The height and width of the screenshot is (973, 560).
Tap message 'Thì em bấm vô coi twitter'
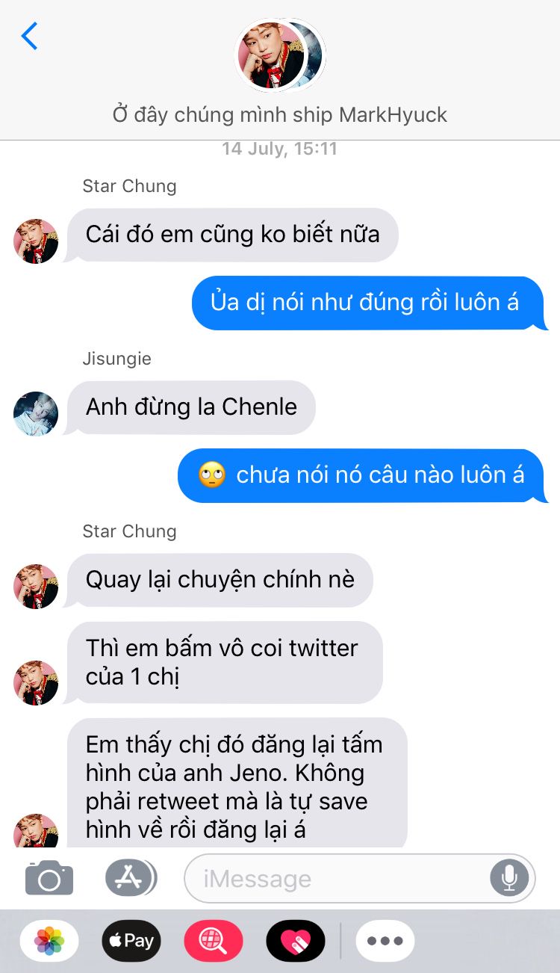click(225, 662)
